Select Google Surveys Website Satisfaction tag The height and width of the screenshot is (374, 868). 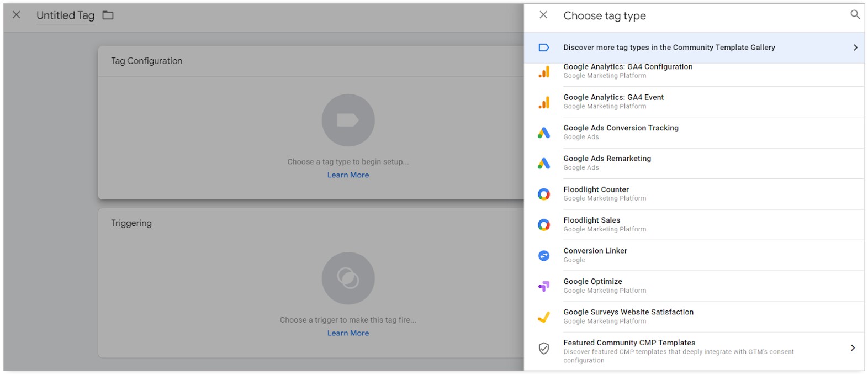tap(694, 317)
